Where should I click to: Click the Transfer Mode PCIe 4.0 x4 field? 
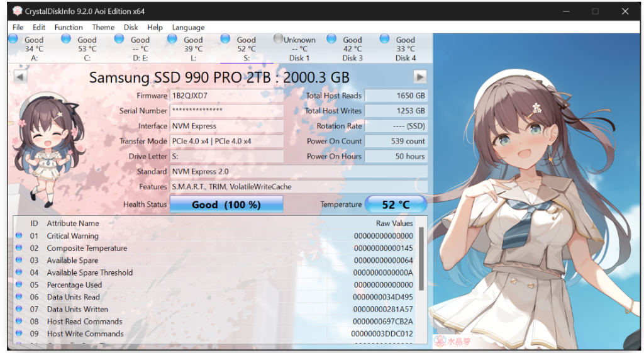click(x=226, y=141)
